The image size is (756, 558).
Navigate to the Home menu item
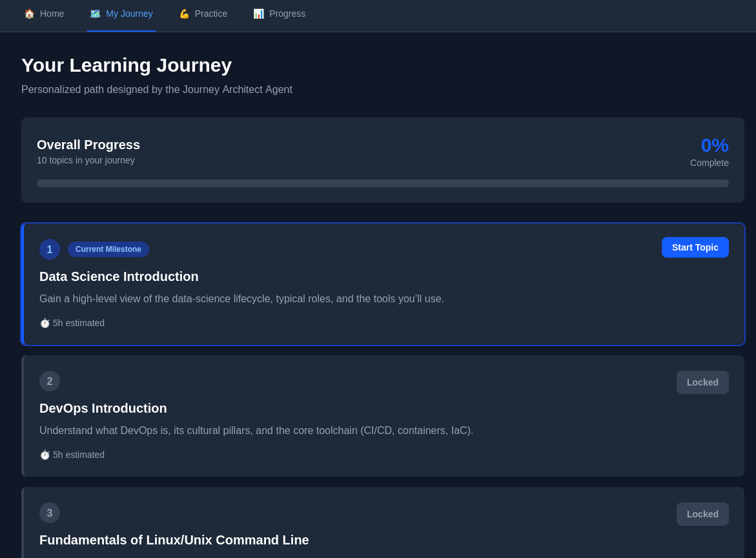click(44, 14)
